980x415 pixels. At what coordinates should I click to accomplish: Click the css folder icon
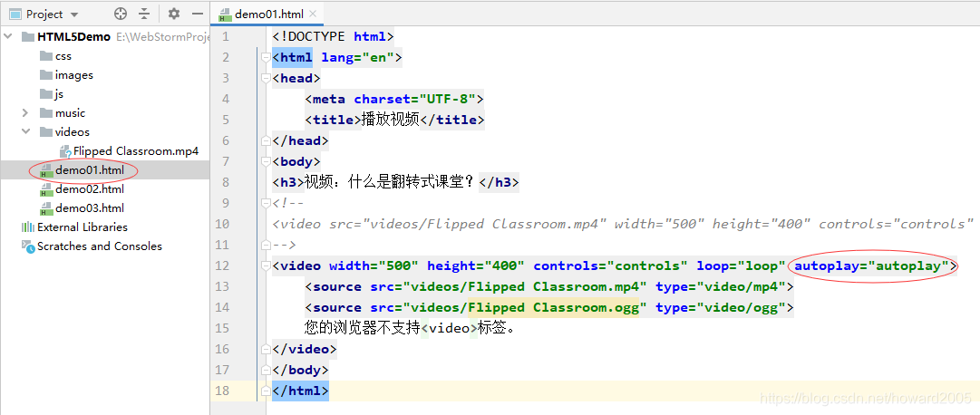46,56
